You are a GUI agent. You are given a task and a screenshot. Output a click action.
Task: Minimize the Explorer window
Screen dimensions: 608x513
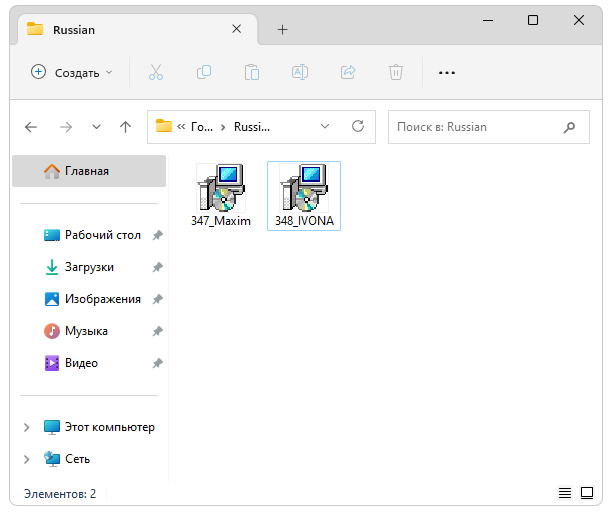488,20
